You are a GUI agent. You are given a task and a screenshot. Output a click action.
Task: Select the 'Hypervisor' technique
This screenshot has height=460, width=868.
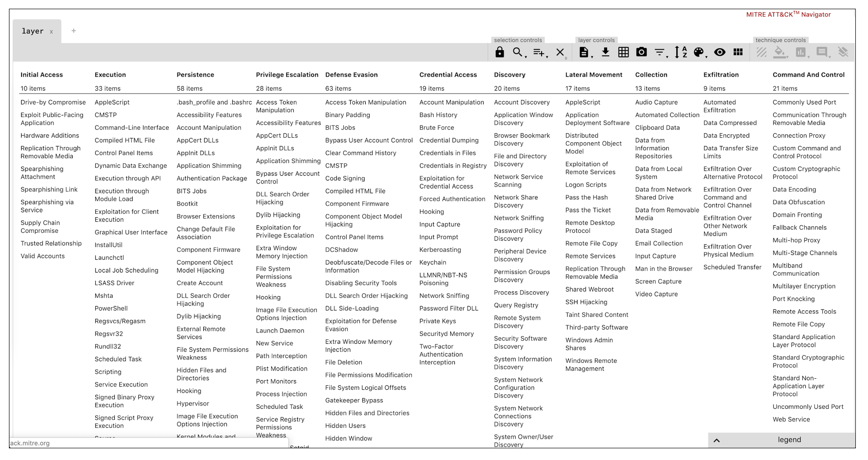click(x=193, y=403)
